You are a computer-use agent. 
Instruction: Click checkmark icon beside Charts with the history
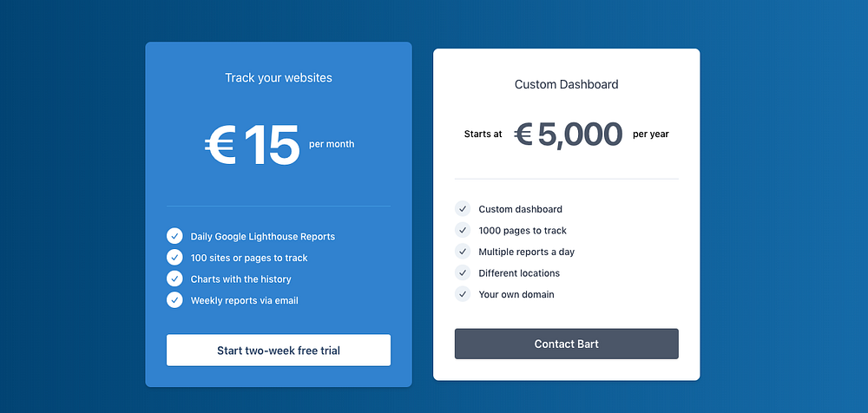point(174,279)
